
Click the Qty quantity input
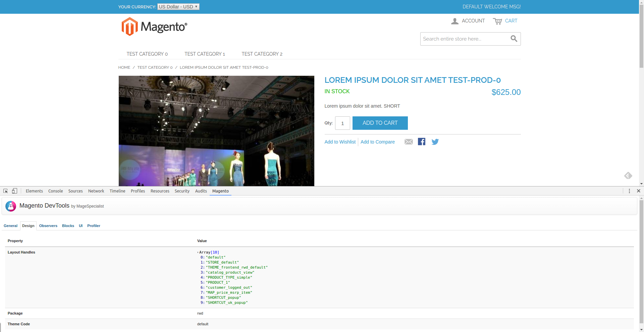click(x=342, y=123)
